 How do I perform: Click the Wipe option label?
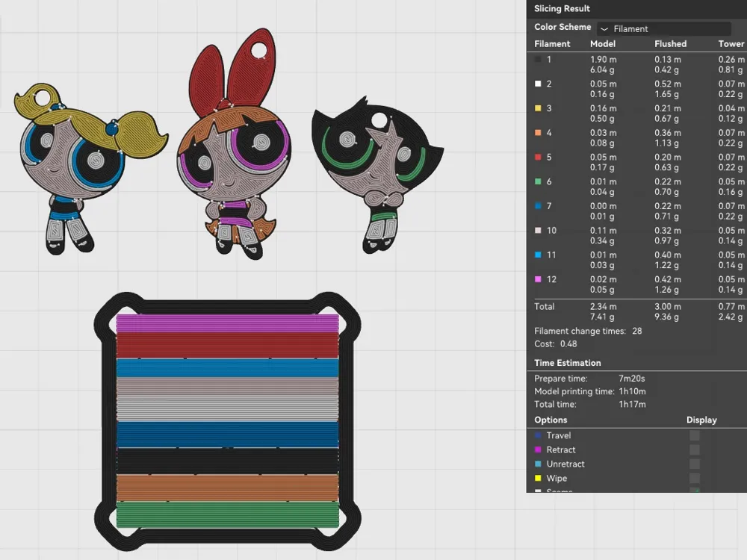[x=557, y=478]
